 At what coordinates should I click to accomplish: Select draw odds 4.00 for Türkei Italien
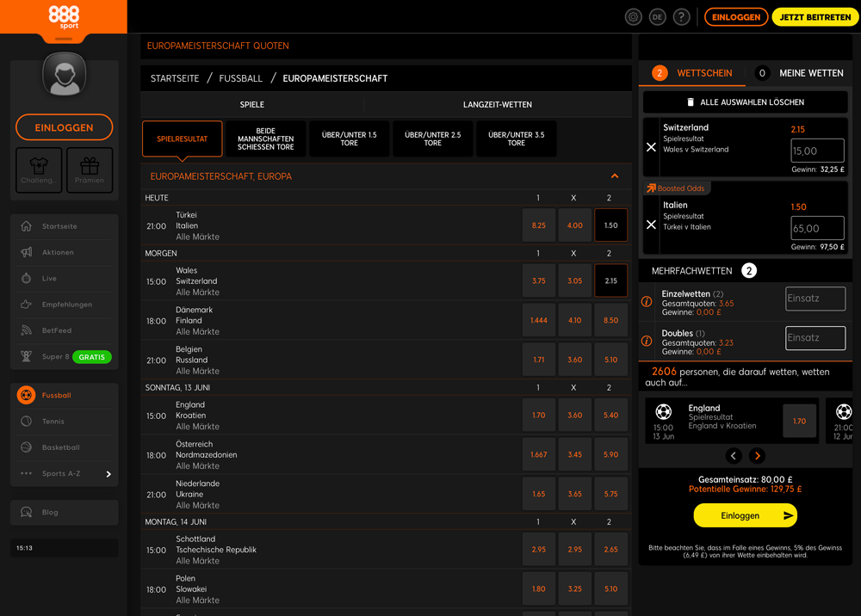(x=575, y=225)
